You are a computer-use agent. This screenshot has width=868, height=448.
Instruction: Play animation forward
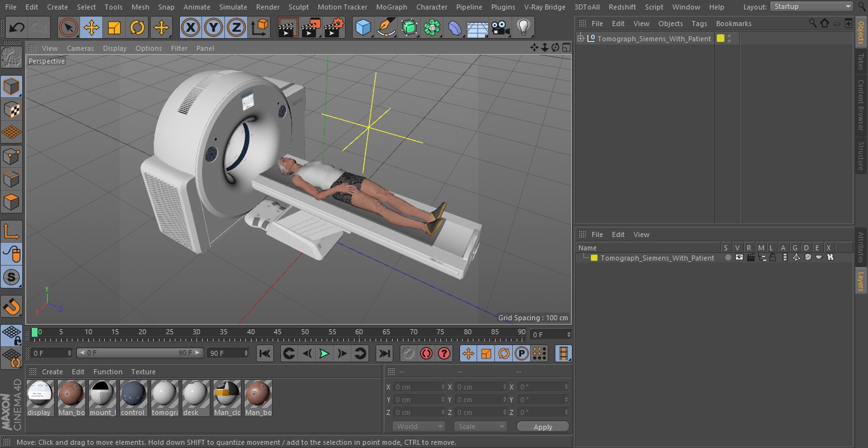tap(324, 353)
